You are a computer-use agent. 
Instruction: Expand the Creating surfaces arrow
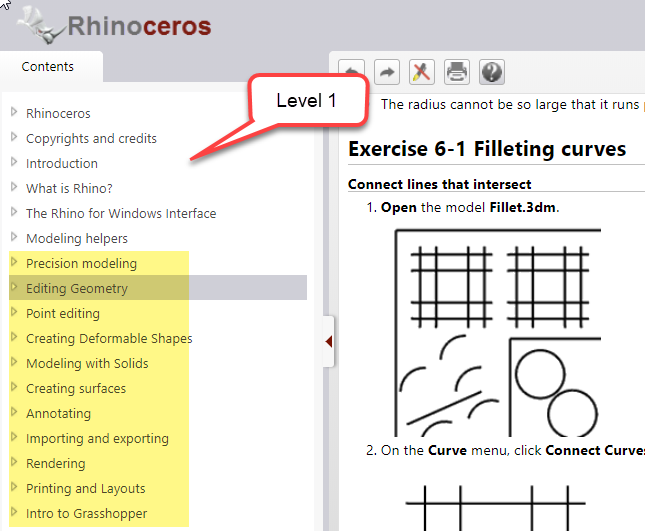point(14,387)
